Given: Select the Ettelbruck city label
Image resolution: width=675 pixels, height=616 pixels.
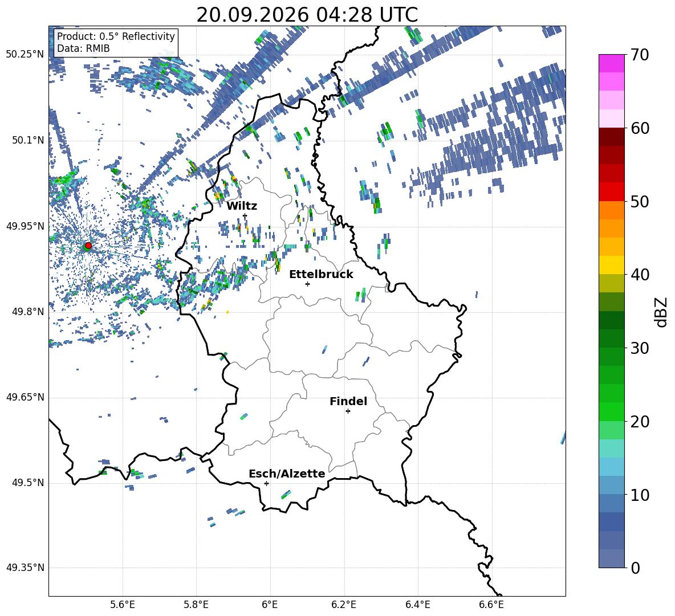Looking at the screenshot, I should point(321,275).
